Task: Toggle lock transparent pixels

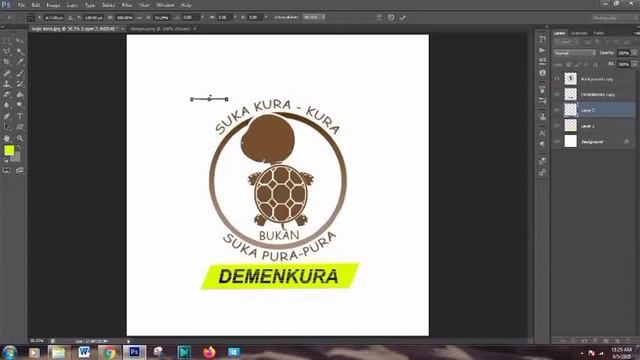Action: click(x=569, y=64)
